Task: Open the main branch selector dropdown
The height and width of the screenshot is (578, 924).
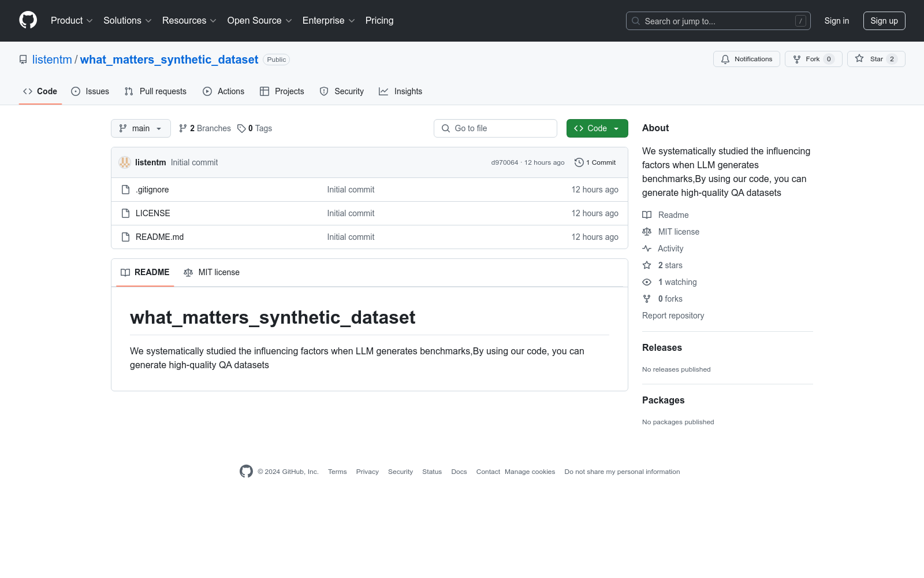Action: [141, 128]
